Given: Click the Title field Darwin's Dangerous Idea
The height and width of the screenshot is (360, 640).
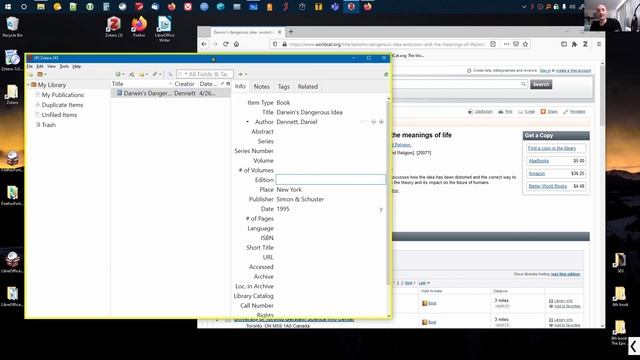Looking at the screenshot, I should tap(309, 112).
